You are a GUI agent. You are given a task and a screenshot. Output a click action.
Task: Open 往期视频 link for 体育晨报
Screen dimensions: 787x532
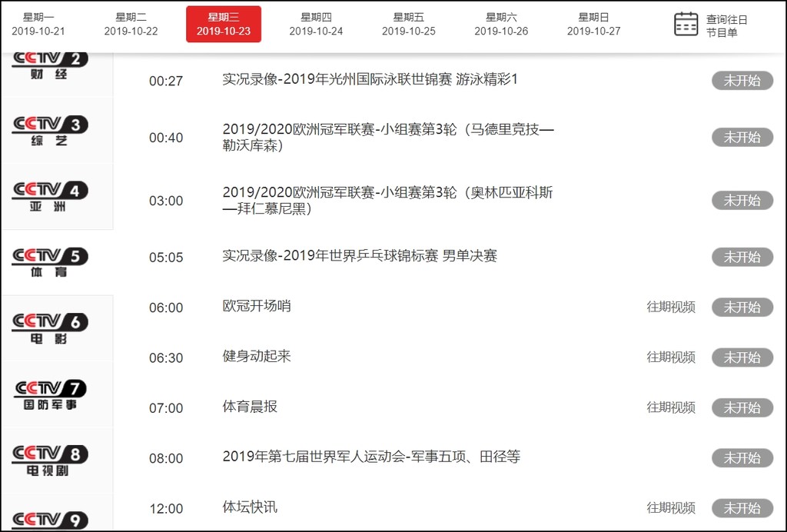pos(670,407)
